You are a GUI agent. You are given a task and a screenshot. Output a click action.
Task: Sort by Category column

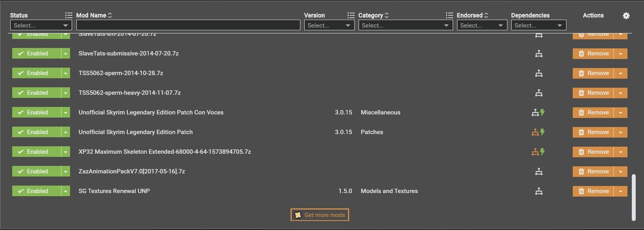pos(374,15)
